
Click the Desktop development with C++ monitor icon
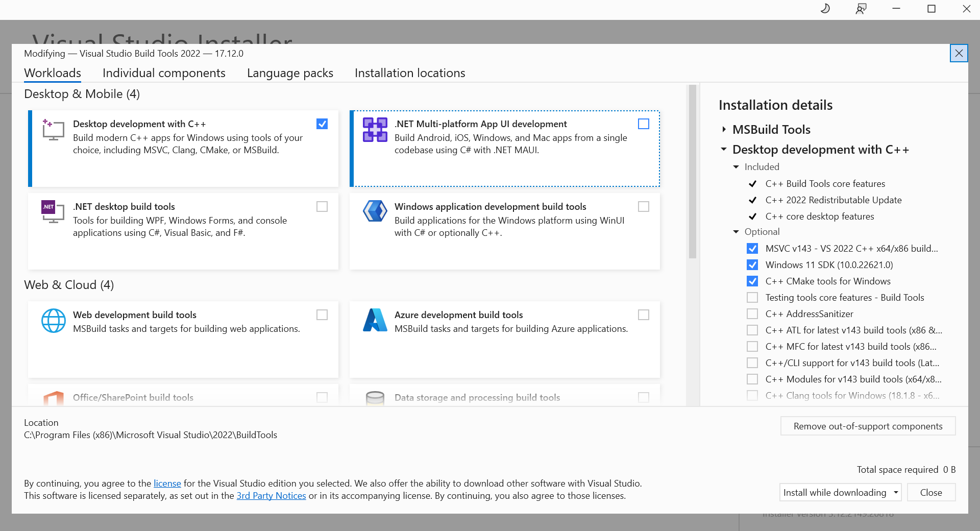pyautogui.click(x=53, y=130)
